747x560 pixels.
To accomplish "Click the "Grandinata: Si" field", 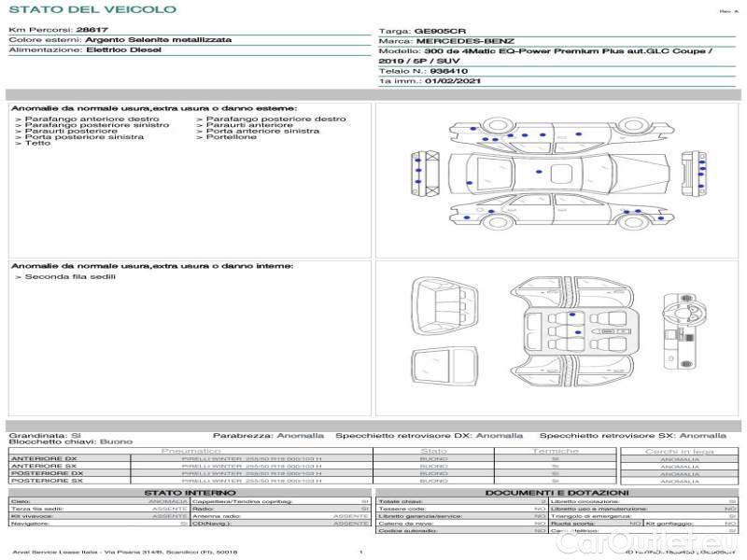I will (x=45, y=436).
